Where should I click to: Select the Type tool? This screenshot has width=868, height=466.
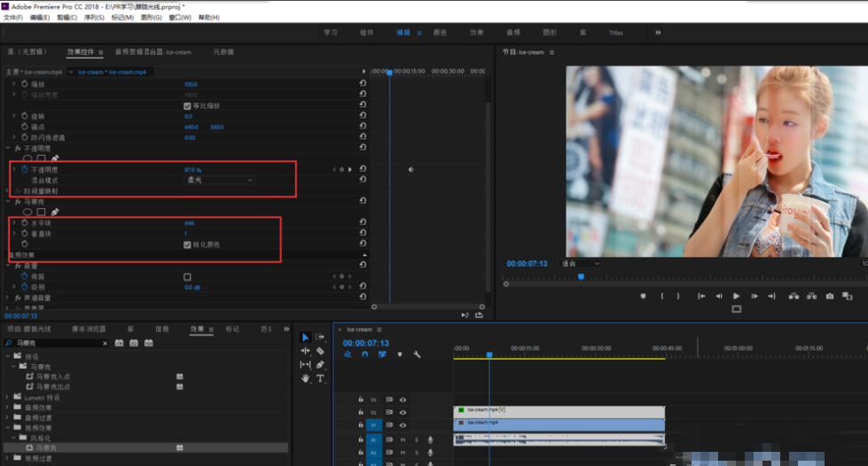320,378
